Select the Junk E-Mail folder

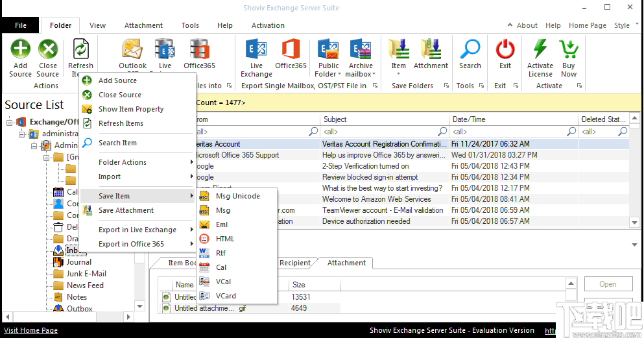click(x=86, y=274)
